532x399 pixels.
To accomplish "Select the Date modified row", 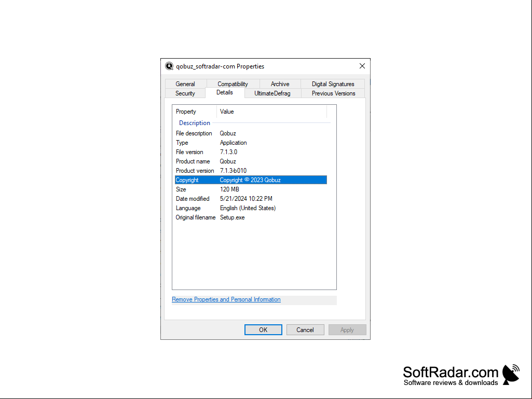I will 251,199.
